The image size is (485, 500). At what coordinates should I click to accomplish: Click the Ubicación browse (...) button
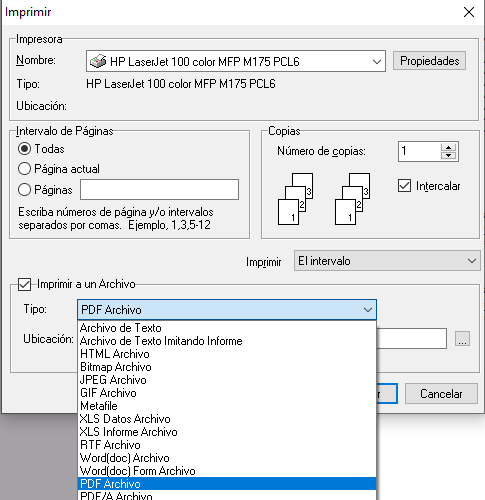[x=462, y=339]
